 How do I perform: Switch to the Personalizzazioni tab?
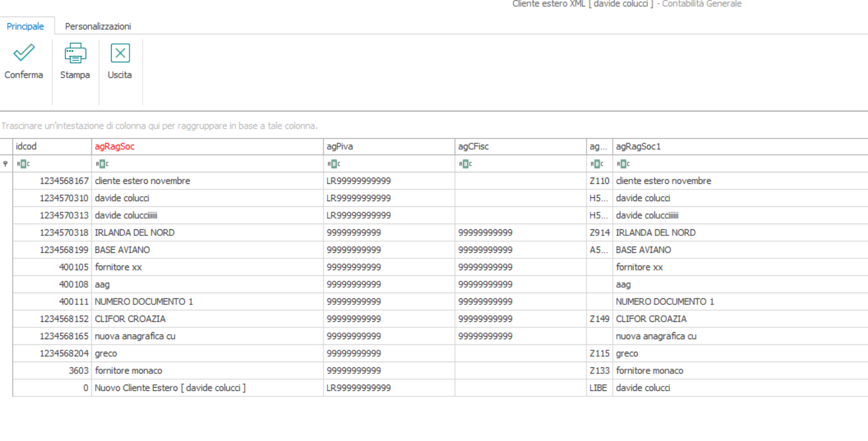click(x=98, y=26)
